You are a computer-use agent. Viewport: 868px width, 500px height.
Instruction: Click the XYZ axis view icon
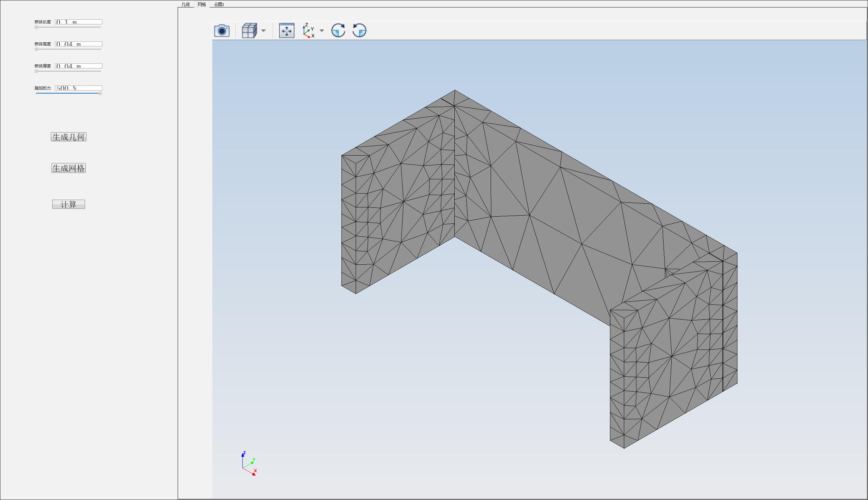(309, 31)
